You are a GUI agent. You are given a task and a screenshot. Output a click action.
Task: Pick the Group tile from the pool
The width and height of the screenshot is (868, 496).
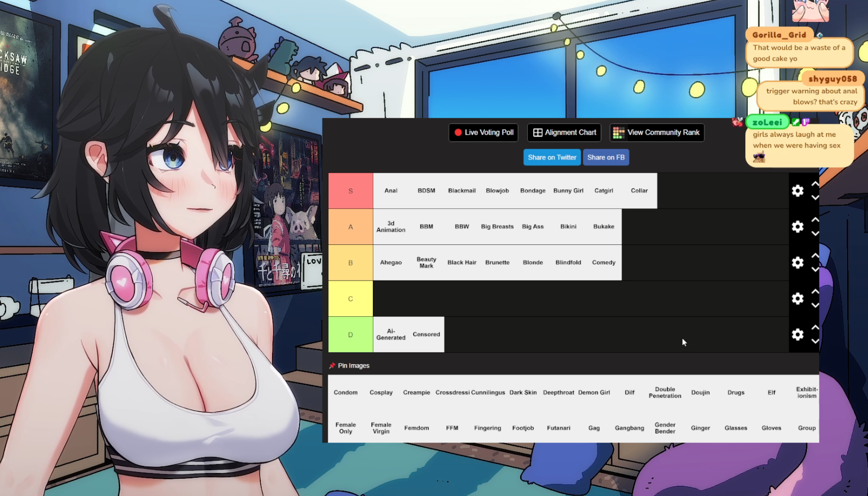806,428
